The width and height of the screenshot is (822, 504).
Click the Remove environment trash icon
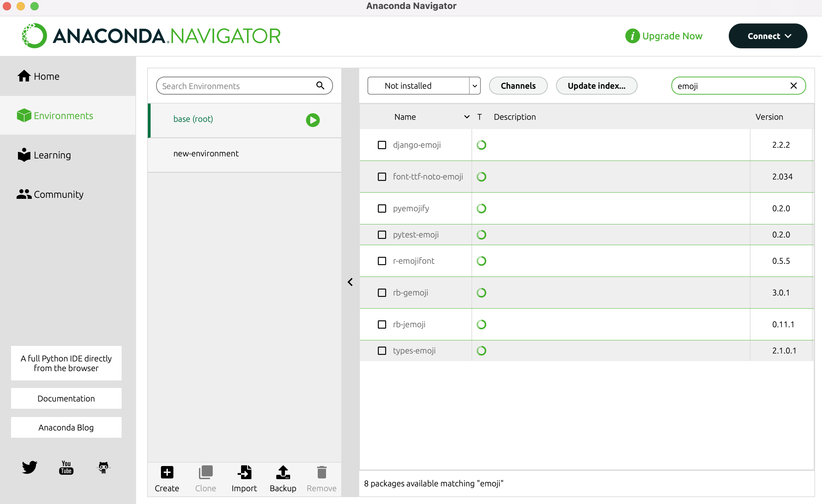(322, 472)
